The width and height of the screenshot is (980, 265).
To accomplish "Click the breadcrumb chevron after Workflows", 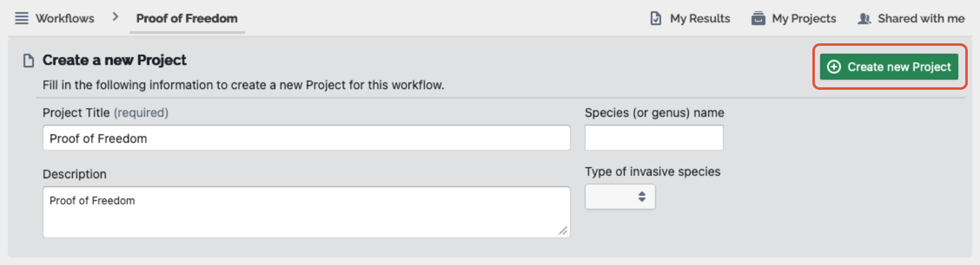I will pyautogui.click(x=115, y=17).
